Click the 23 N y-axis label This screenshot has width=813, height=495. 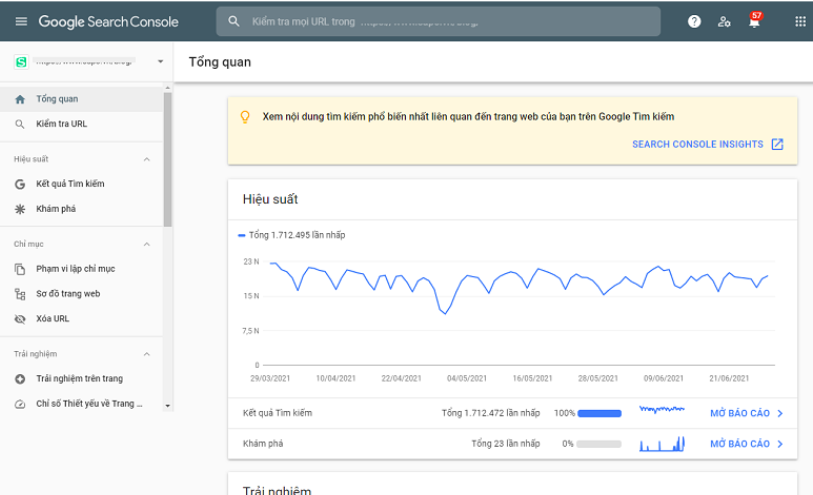click(251, 262)
